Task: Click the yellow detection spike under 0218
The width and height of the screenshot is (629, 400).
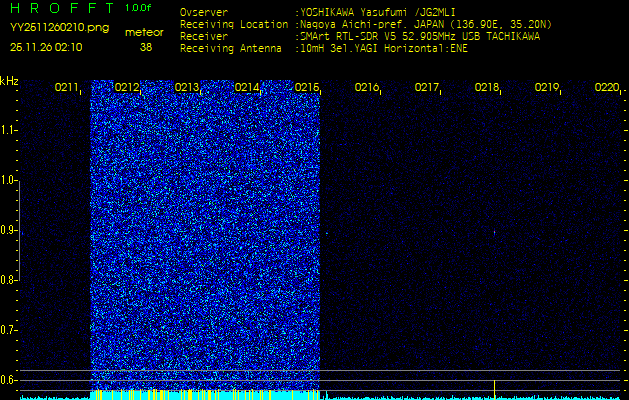Action: coord(495,388)
